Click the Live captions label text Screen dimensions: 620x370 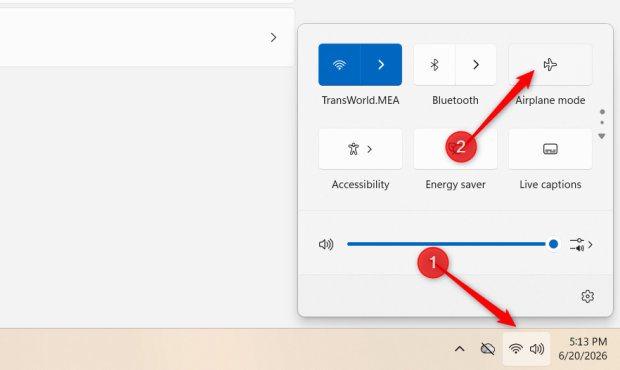pos(550,185)
